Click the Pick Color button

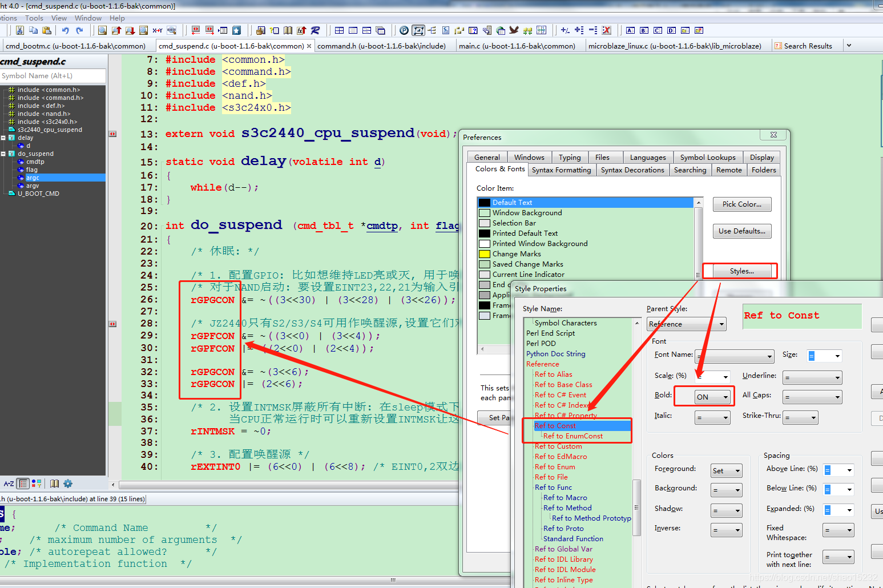click(x=741, y=204)
